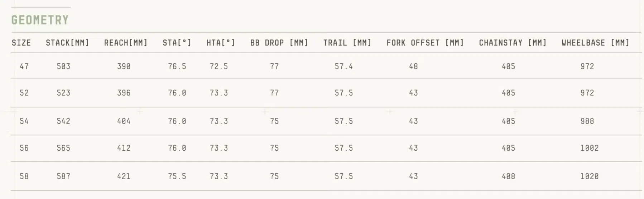This screenshot has width=644, height=199.
Task: Select the STA[°] column header
Action: 177,43
